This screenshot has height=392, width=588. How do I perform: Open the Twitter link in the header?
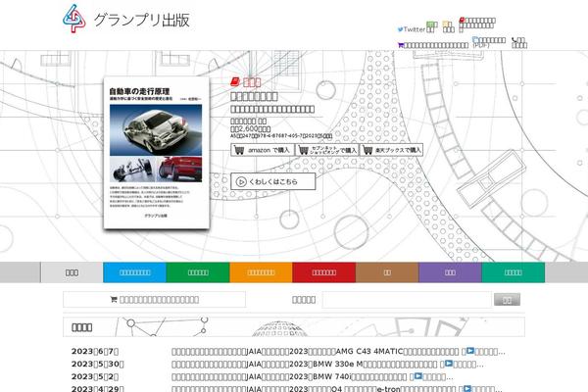pos(412,29)
